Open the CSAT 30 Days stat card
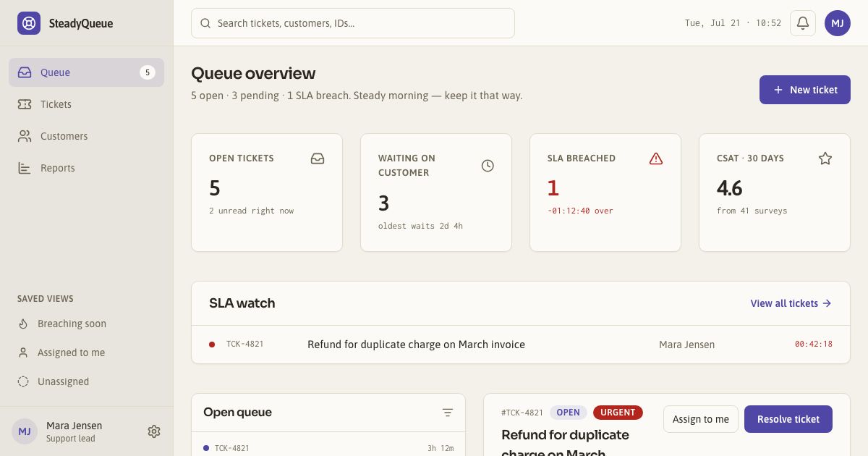The image size is (868, 456). coord(775,193)
